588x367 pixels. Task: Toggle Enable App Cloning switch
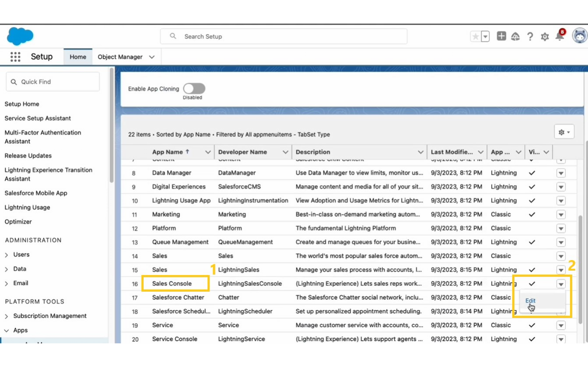pyautogui.click(x=194, y=88)
